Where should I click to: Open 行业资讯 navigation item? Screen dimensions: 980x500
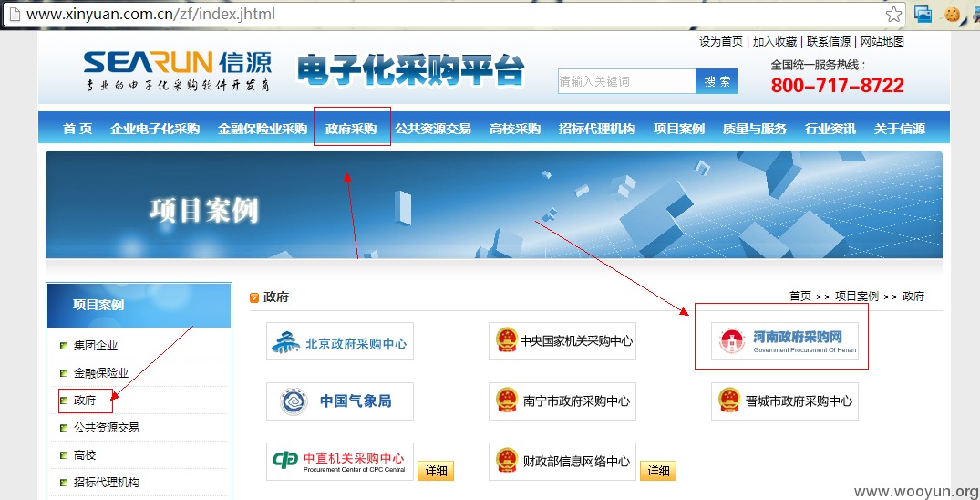830,129
